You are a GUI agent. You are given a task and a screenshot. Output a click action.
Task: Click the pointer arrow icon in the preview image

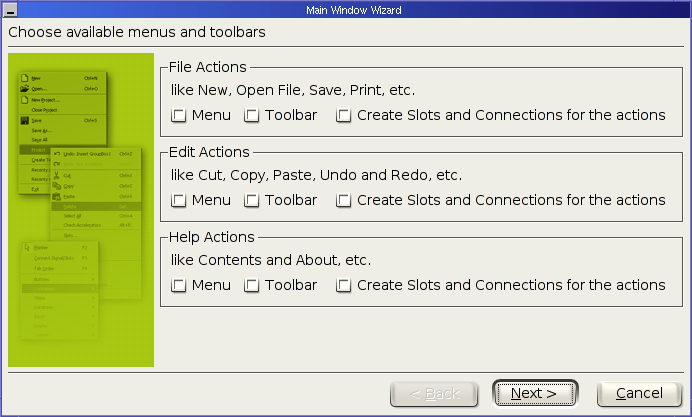[27, 248]
